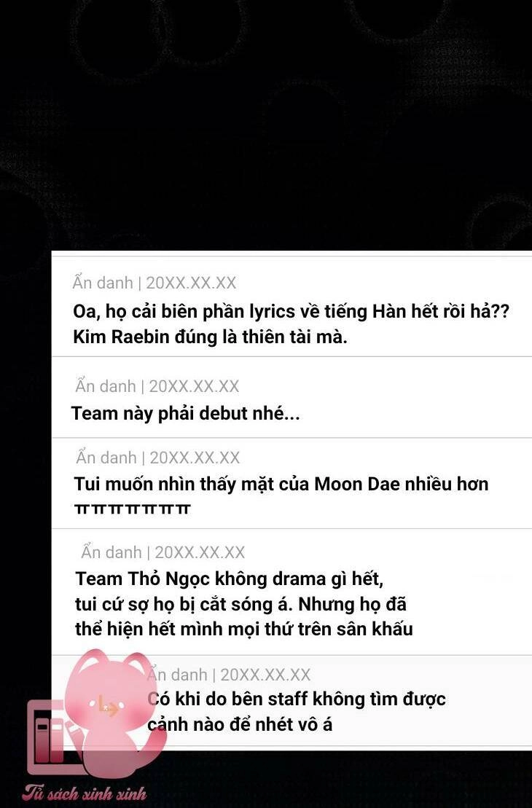Image resolution: width=532 pixels, height=808 pixels.
Task: Click the "Ẩn danh" author on third comment
Action: point(106,457)
